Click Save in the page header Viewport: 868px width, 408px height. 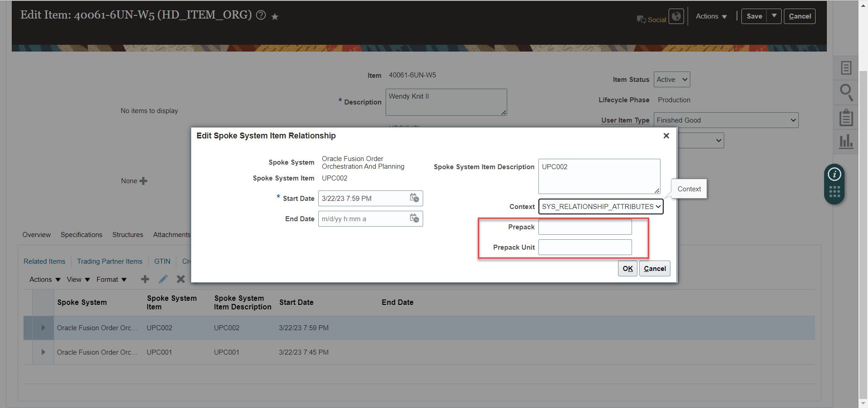[x=754, y=16]
